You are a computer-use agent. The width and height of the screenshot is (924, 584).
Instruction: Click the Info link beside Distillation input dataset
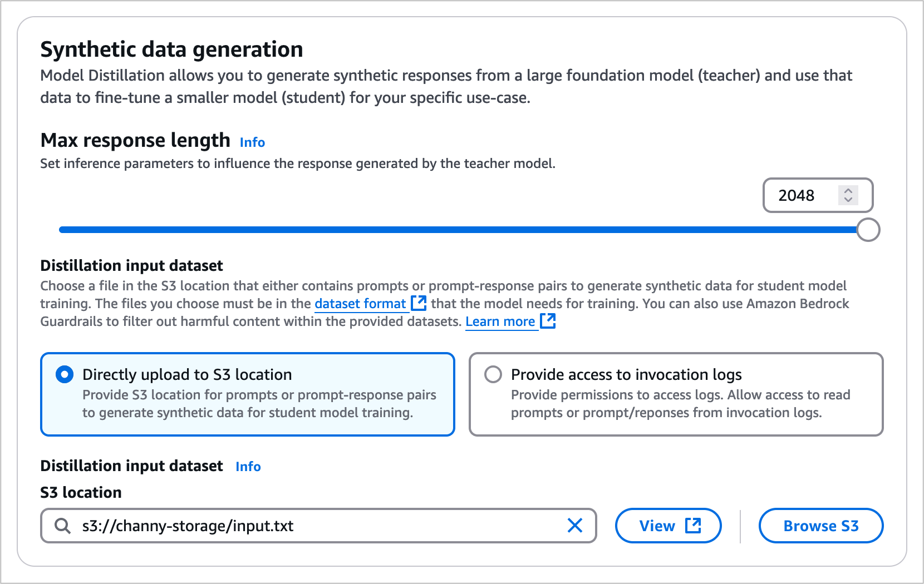248,467
